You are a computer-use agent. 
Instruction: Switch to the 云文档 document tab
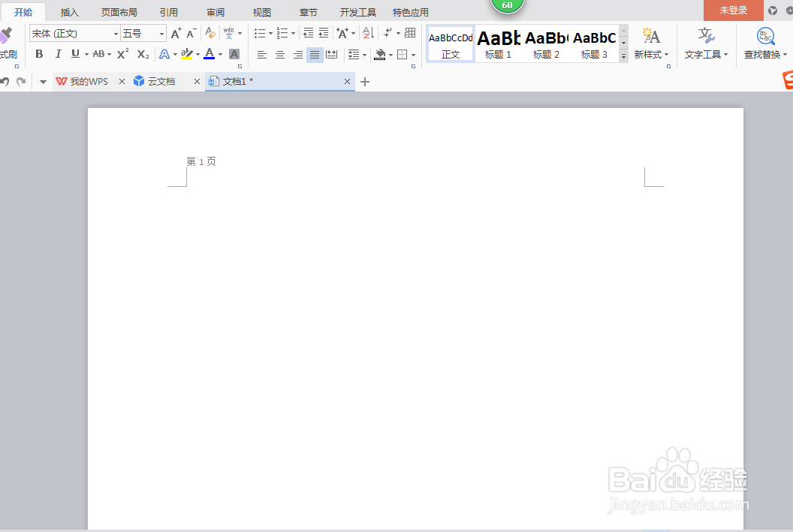[161, 81]
